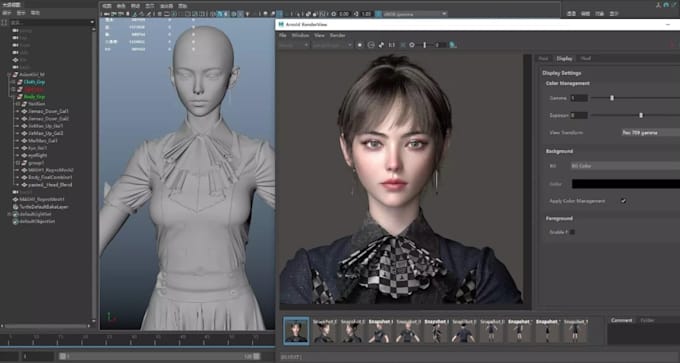
Task: Open the outliner search field dropdown arrow
Action: (x=92, y=22)
